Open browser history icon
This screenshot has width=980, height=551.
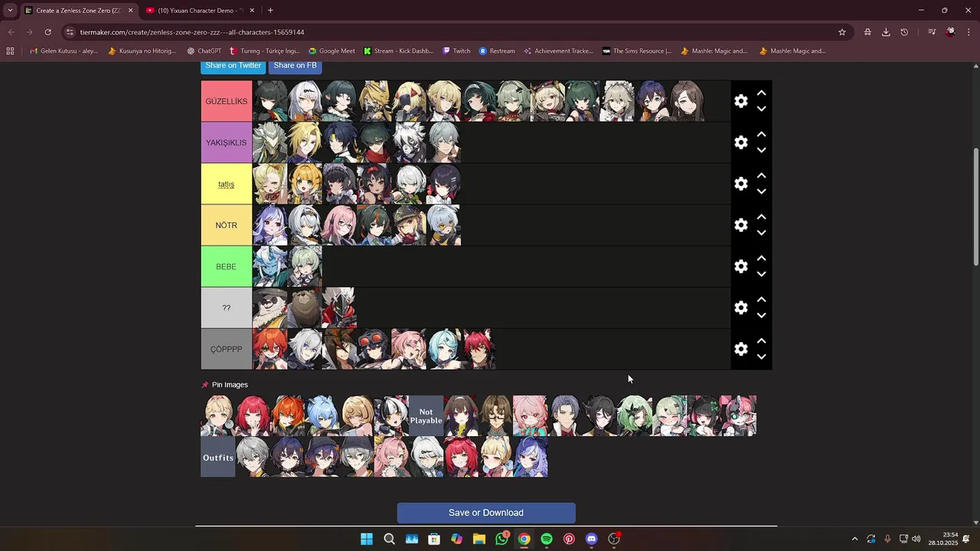coord(904,32)
